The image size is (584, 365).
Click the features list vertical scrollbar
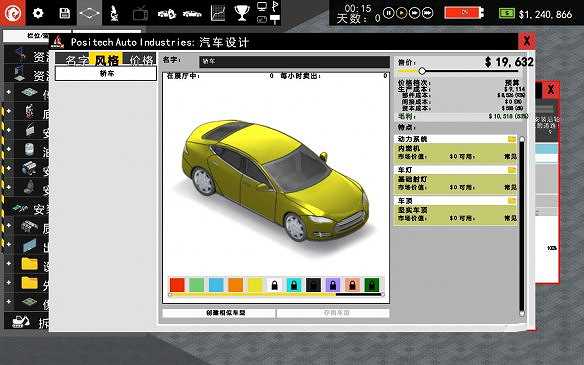point(522,226)
